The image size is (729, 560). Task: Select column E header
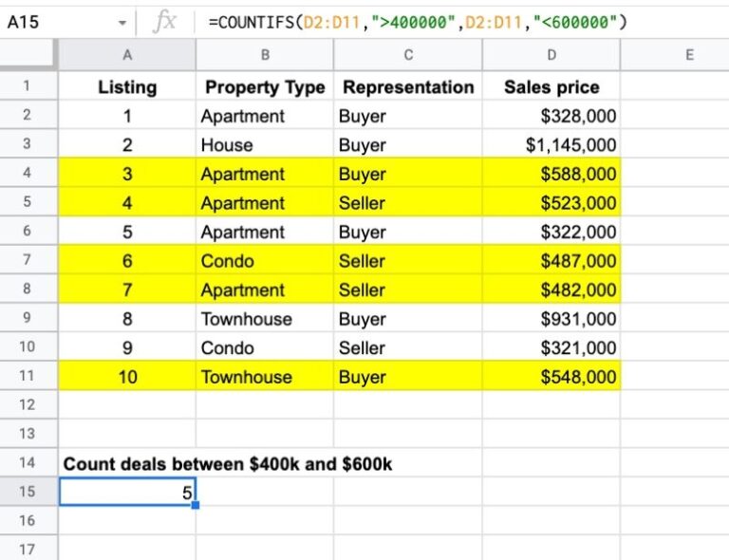pyautogui.click(x=674, y=55)
